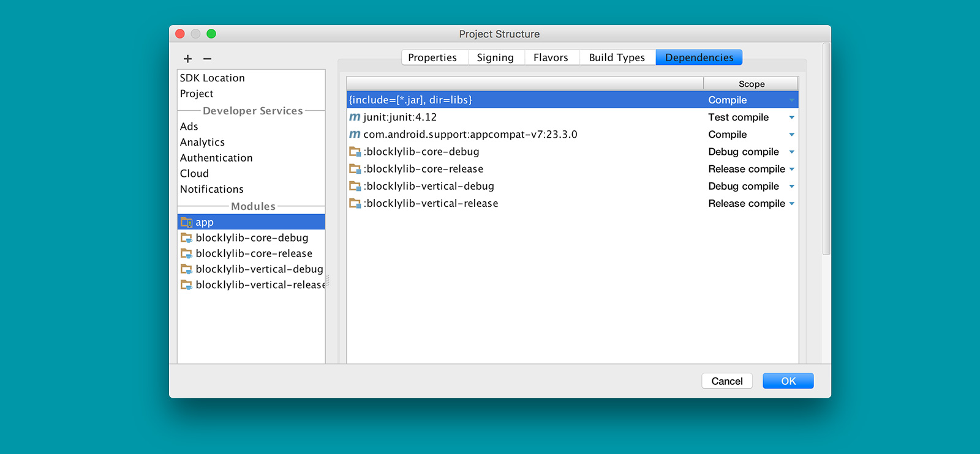Screen dimensions: 980x454
Task: Close the Project Structure window
Action: (x=180, y=34)
